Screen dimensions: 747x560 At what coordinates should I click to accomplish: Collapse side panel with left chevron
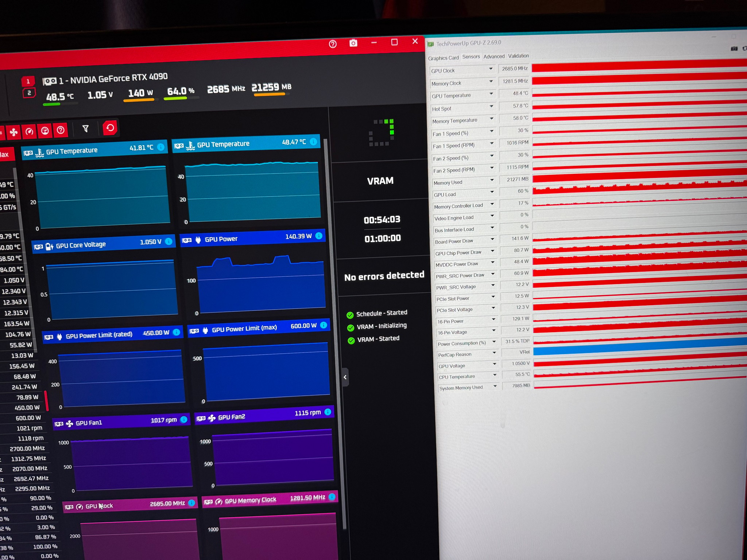pos(345,377)
